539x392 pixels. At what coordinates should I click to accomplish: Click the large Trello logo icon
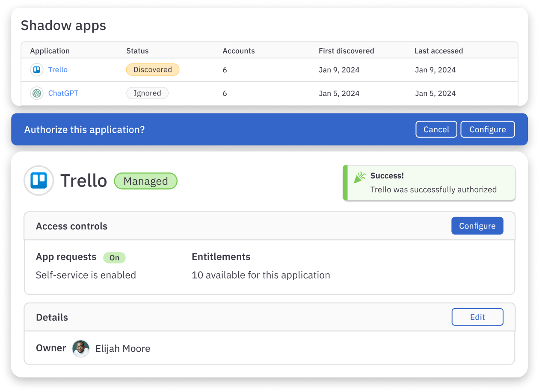(x=39, y=181)
